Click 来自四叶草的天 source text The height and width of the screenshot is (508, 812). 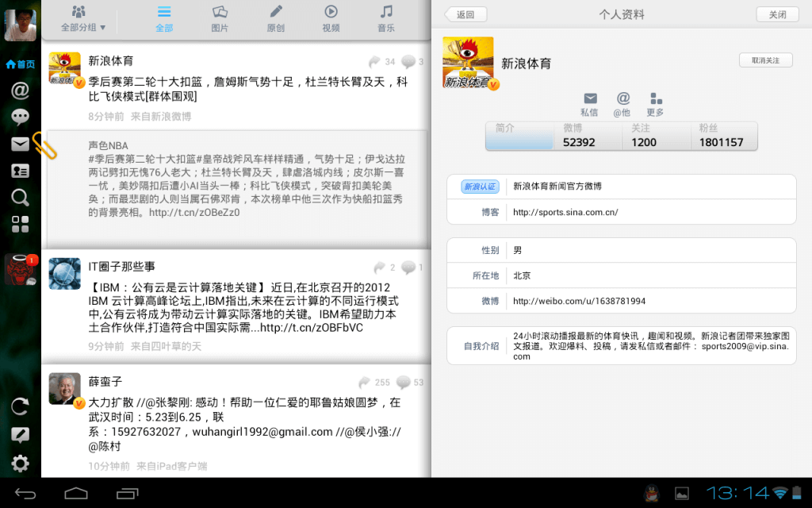(x=166, y=346)
